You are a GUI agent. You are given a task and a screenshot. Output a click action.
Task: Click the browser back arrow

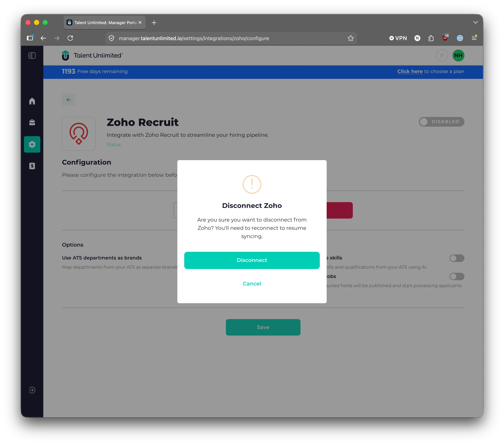tap(43, 38)
